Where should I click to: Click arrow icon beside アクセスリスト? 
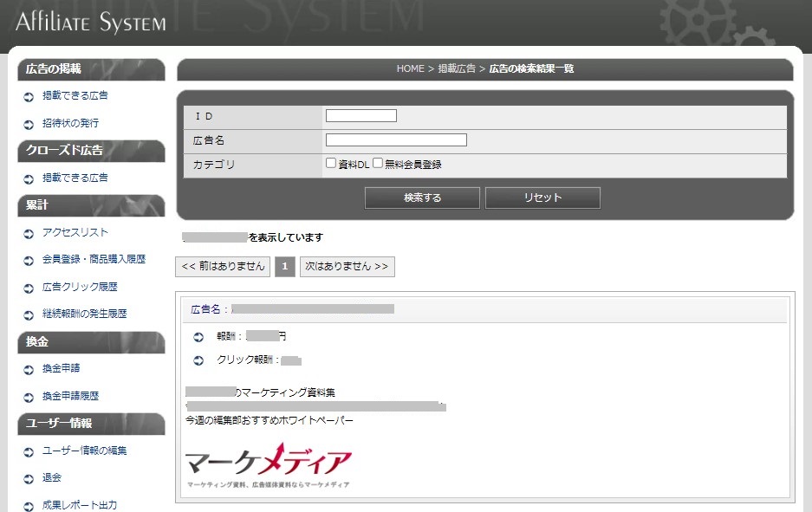click(29, 234)
